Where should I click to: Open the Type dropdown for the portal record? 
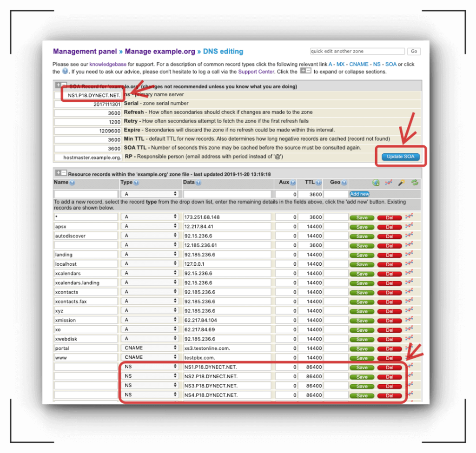(150, 348)
